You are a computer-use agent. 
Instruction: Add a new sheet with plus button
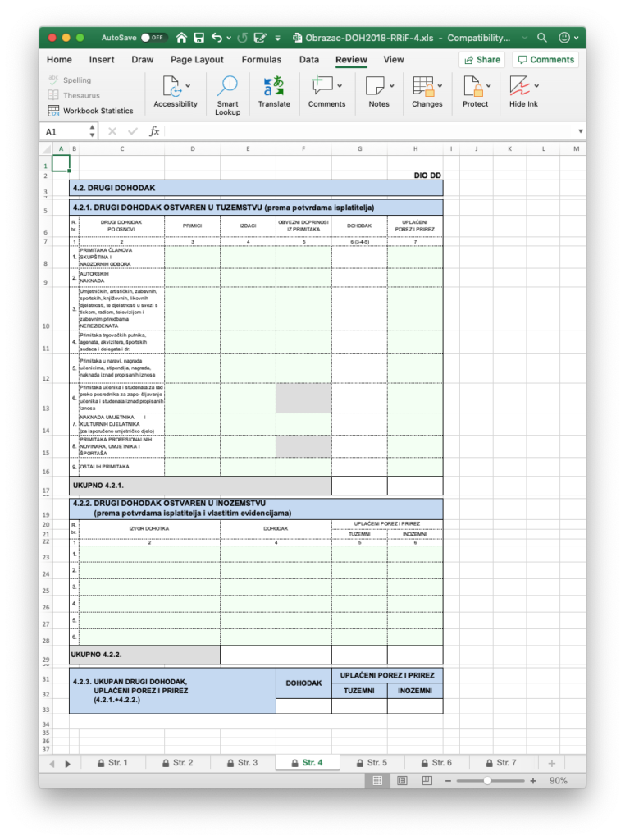tap(551, 763)
